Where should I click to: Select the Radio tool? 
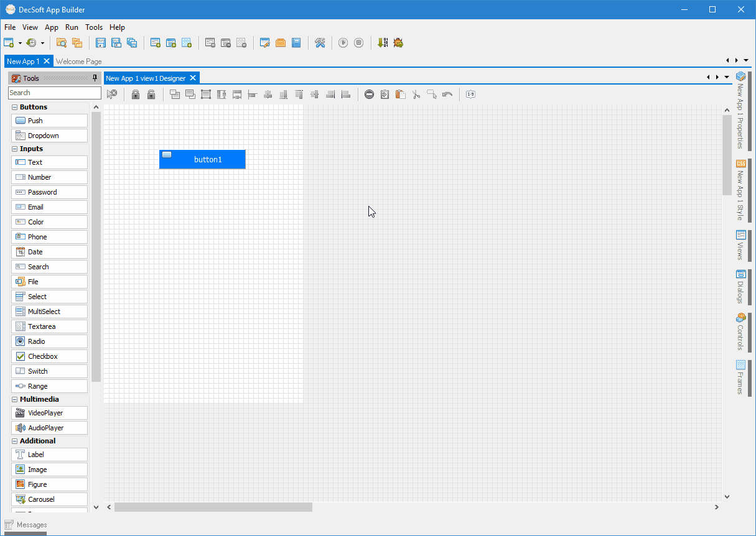pos(49,341)
